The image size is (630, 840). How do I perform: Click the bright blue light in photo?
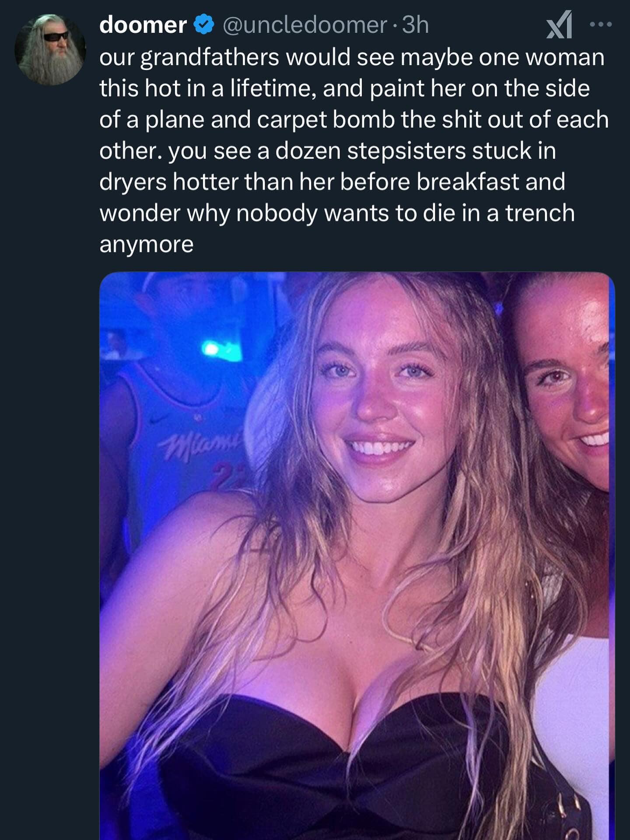pyautogui.click(x=211, y=349)
